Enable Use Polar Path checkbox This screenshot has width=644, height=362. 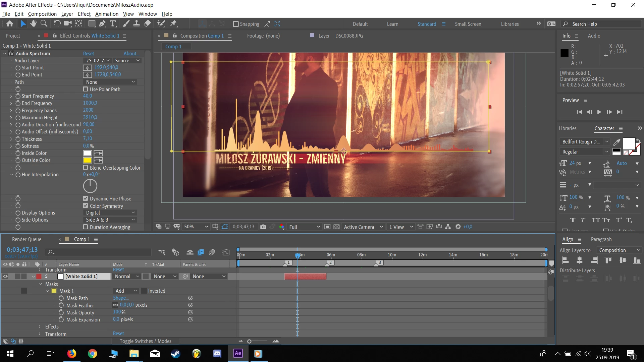tap(86, 89)
